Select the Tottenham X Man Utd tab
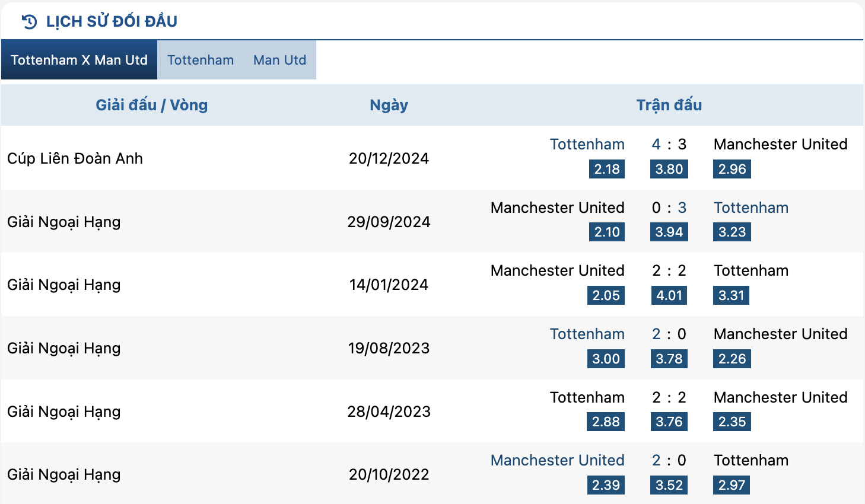Screen dimensions: 865x504 (x=79, y=60)
